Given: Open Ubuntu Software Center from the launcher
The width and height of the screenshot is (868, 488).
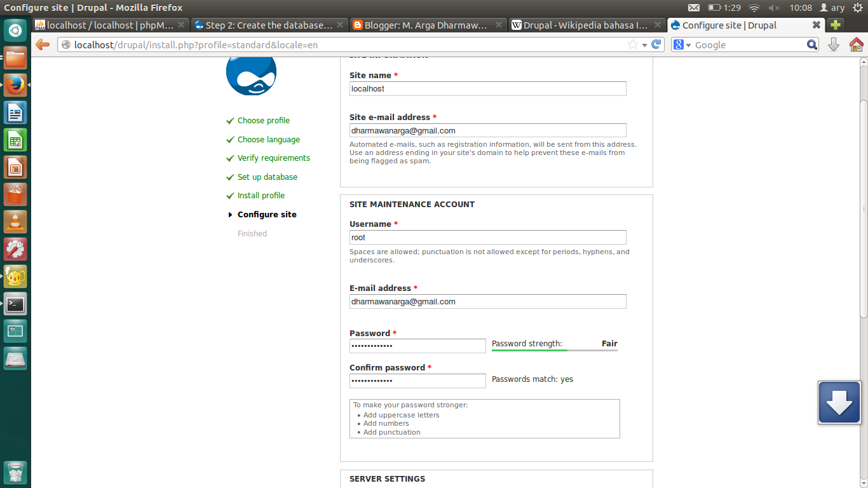Looking at the screenshot, I should [x=15, y=194].
